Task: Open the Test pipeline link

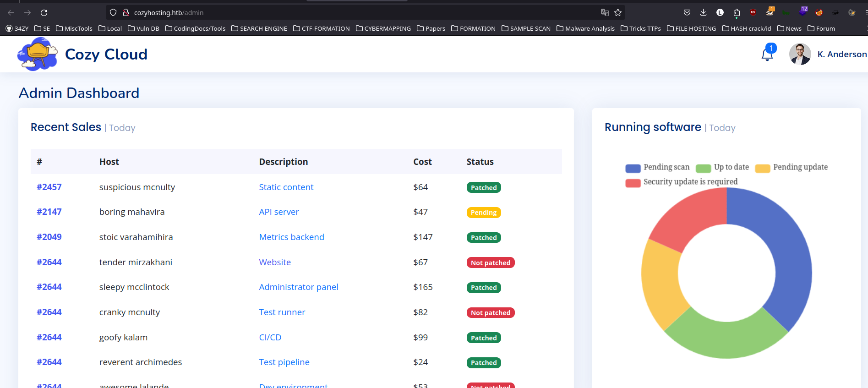Action: pos(284,362)
